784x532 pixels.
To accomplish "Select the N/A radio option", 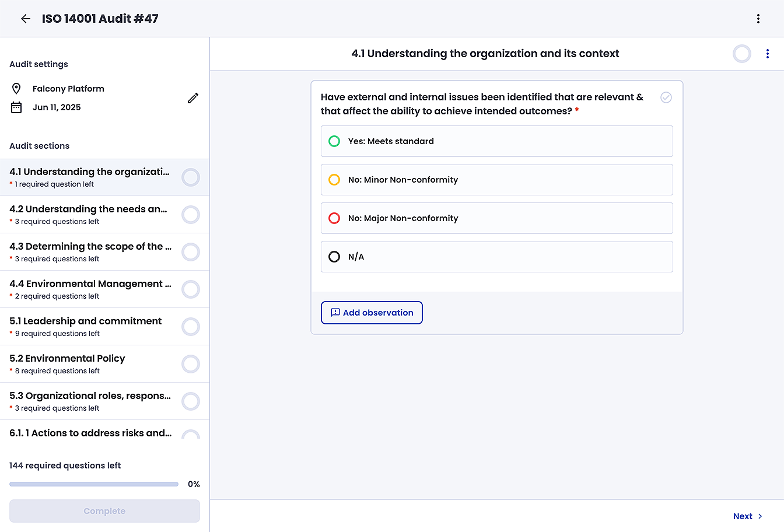I will pos(497,257).
